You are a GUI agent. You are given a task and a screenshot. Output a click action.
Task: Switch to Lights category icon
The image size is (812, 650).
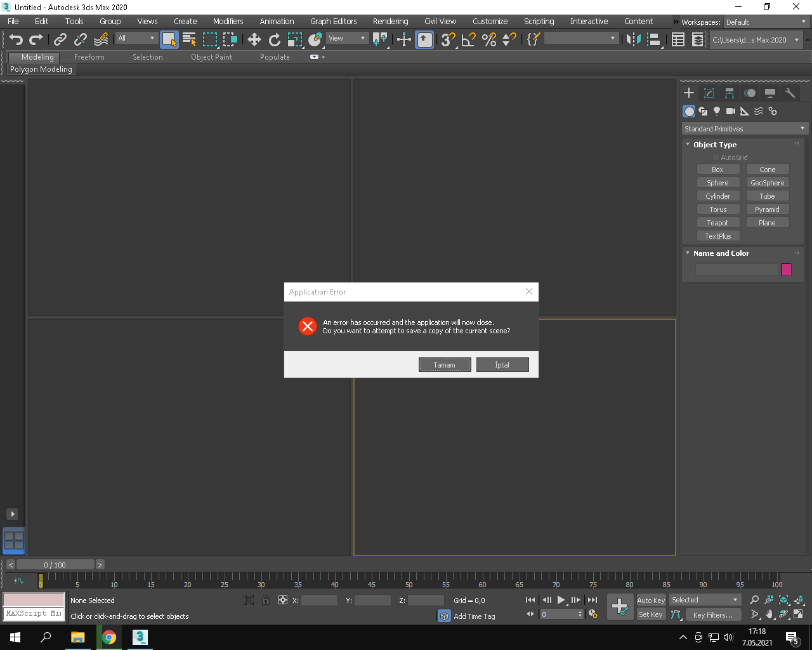[x=717, y=111]
